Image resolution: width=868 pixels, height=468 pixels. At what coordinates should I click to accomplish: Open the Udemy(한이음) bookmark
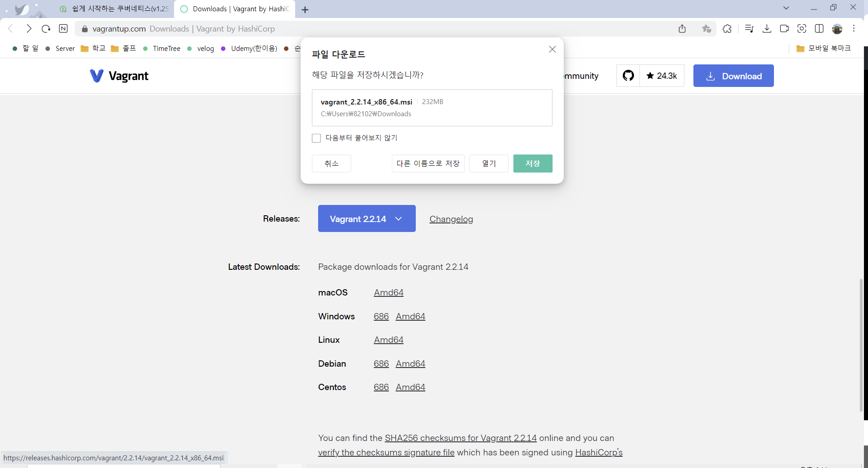pyautogui.click(x=249, y=48)
